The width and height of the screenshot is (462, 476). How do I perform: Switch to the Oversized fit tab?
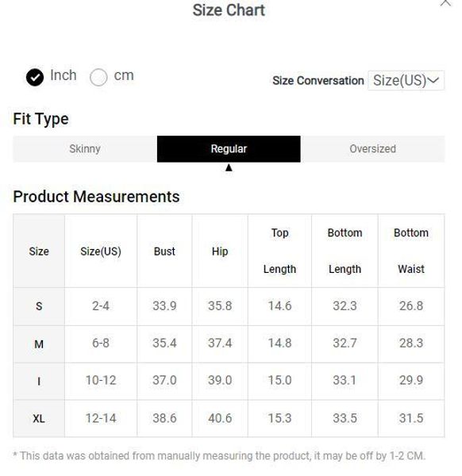click(373, 149)
